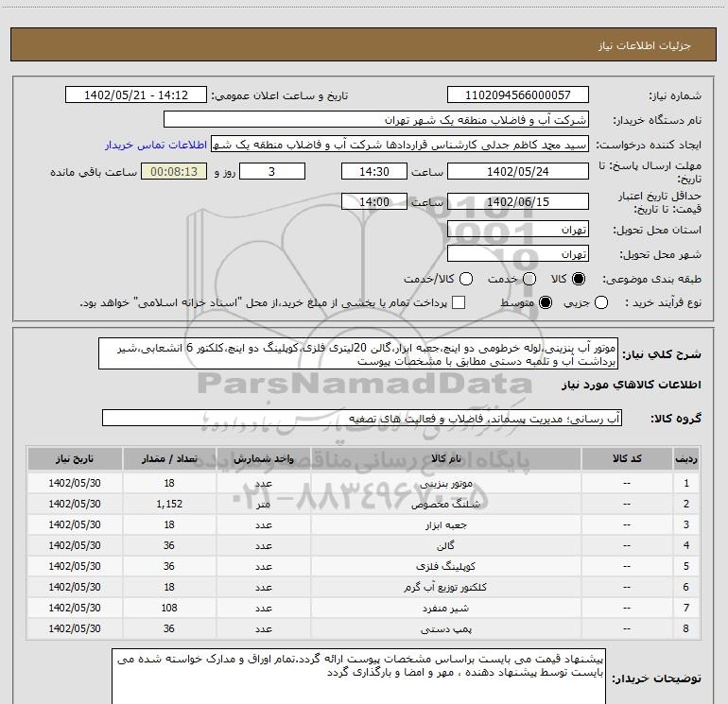Select the کالا/خدمت radio button
Viewport: 728px width, 704px height.
466,279
